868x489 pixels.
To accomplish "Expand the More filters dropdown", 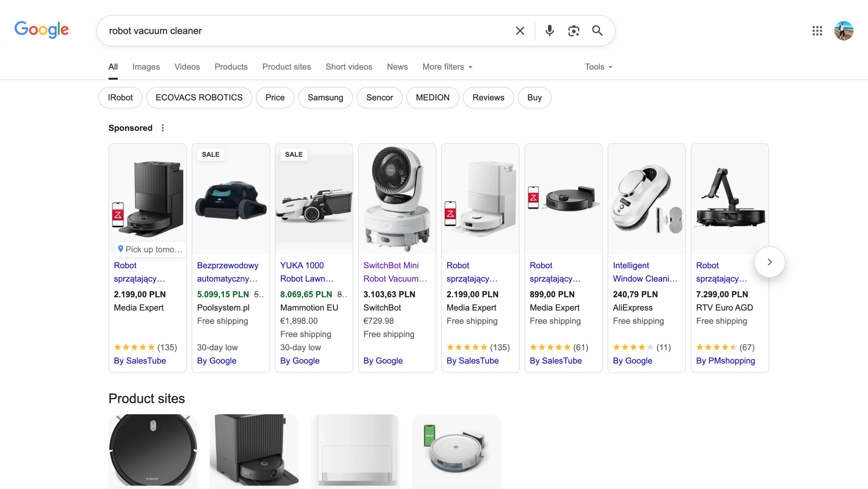I will point(447,67).
